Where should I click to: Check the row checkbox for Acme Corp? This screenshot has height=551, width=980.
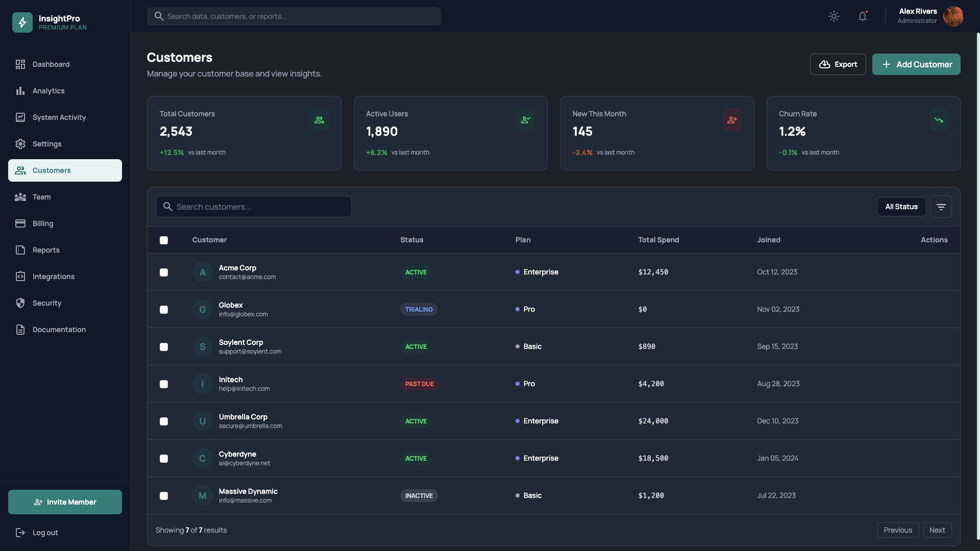tap(164, 272)
